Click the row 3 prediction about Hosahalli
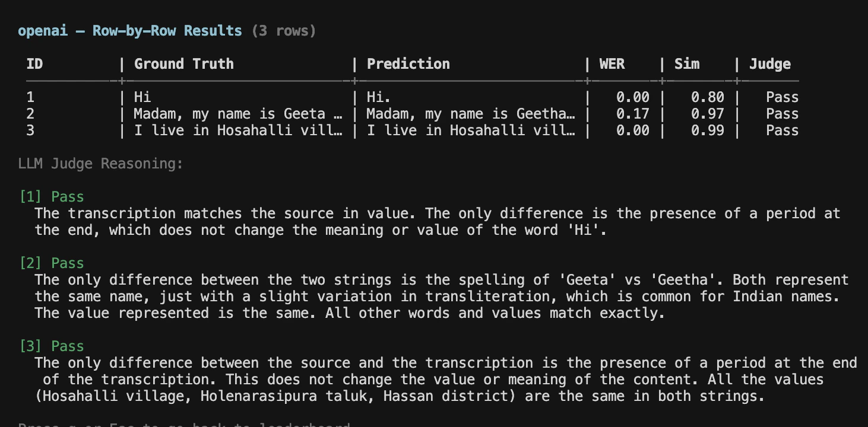The width and height of the screenshot is (868, 427). pyautogui.click(x=471, y=130)
